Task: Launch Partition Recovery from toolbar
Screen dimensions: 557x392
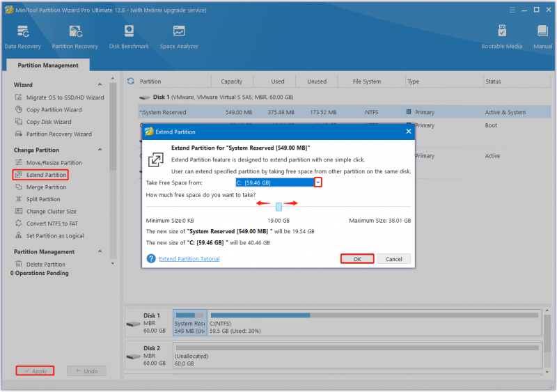Action: point(75,37)
